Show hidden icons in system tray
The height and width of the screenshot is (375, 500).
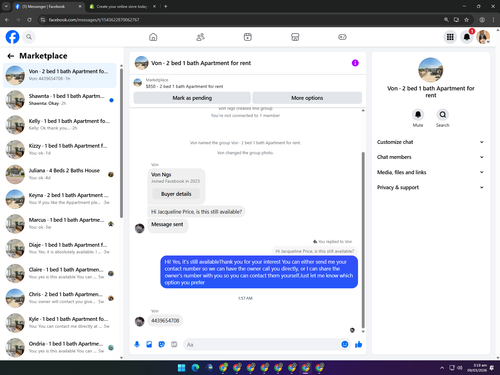tap(442, 368)
